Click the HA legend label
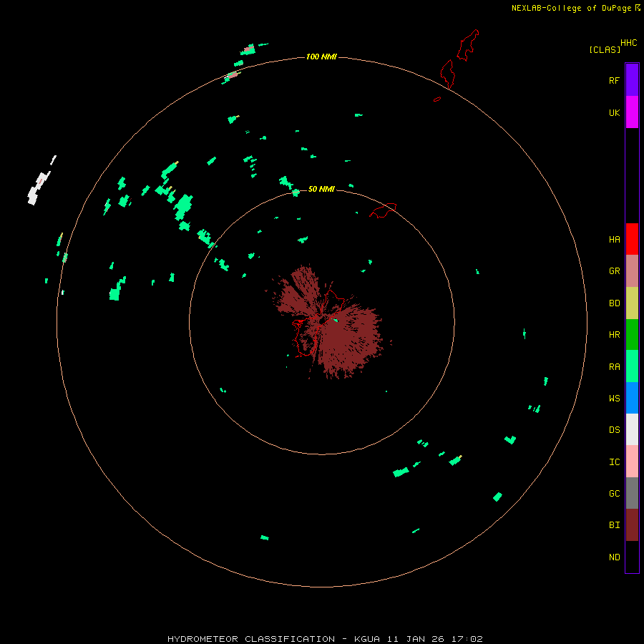This screenshot has width=644, height=644. point(614,240)
